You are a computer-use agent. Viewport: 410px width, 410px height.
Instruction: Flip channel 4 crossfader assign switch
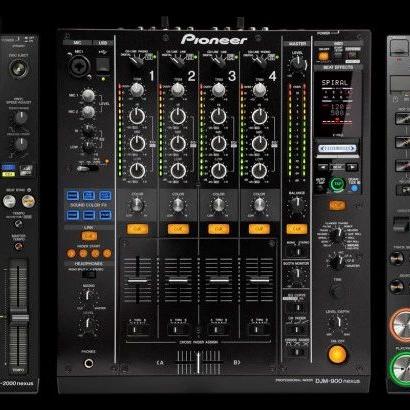(x=259, y=330)
